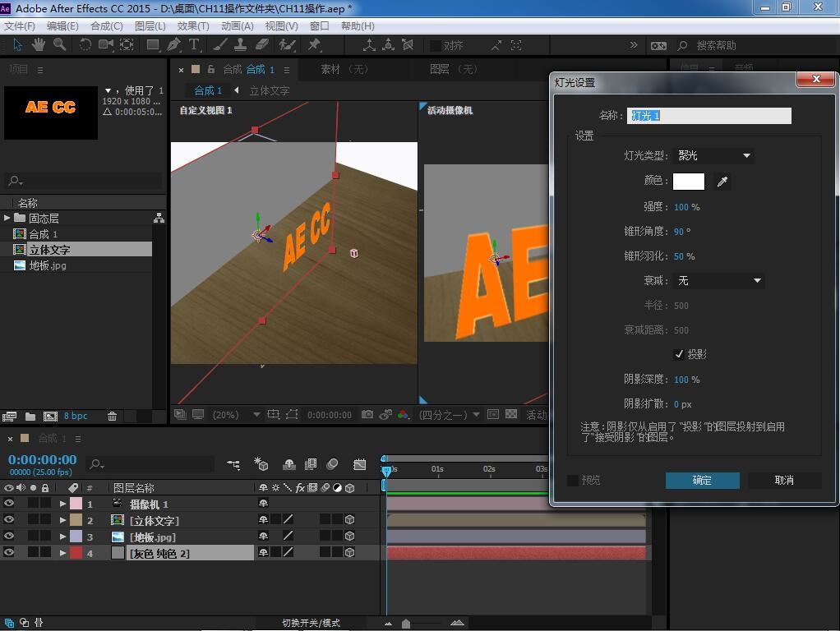Open the 图层(L) menu
The height and width of the screenshot is (631, 840).
[x=150, y=26]
